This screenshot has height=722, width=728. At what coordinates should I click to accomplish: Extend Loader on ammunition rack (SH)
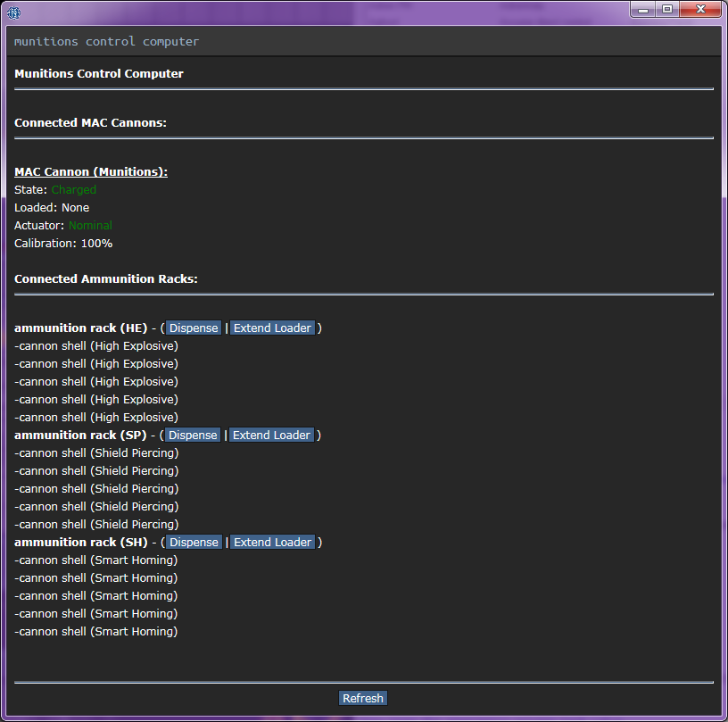[272, 543]
